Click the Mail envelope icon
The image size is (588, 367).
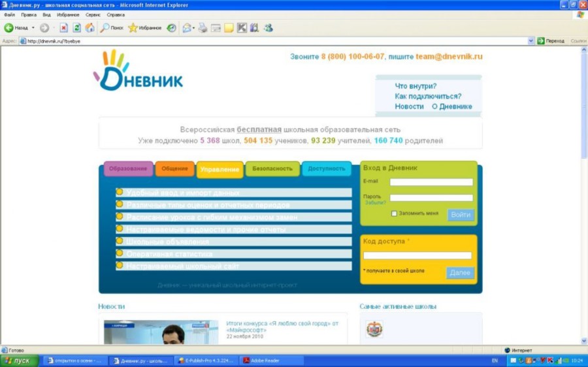pos(186,27)
